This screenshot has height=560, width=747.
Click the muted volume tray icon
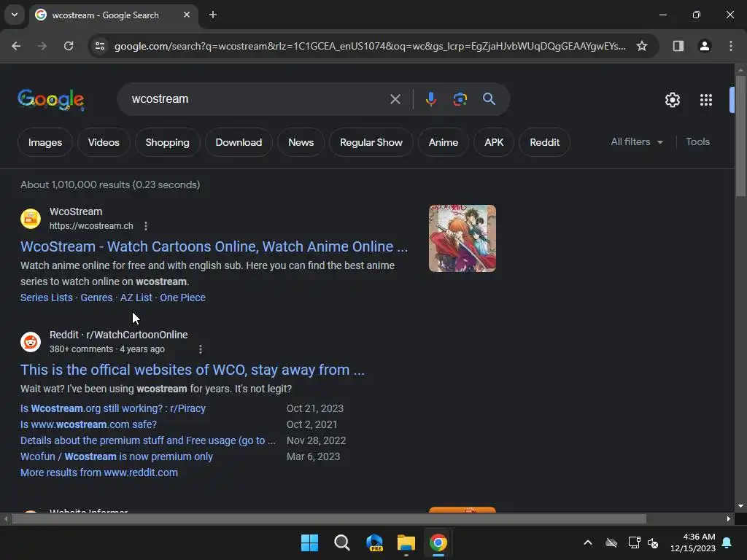click(x=653, y=542)
